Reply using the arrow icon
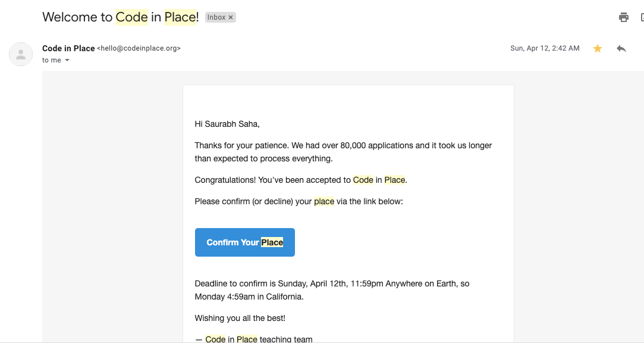 (621, 48)
